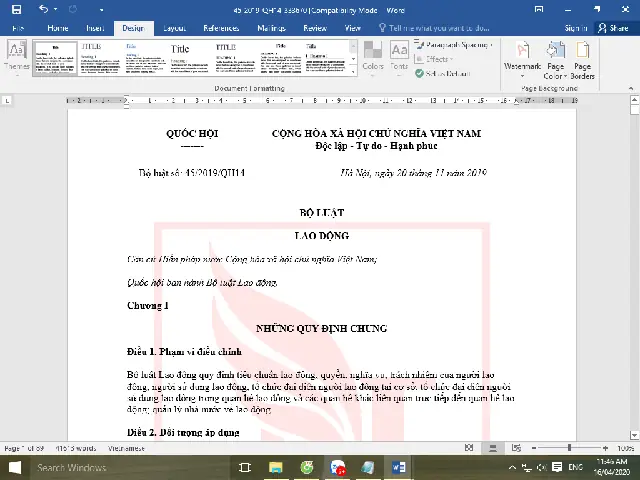The width and height of the screenshot is (640, 480).
Task: Click the Sign in link
Action: pos(575,28)
